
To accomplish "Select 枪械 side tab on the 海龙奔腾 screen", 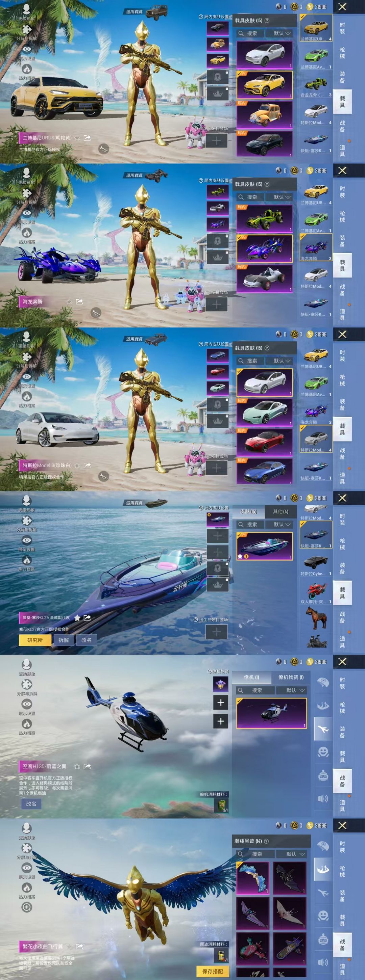I will pyautogui.click(x=342, y=216).
